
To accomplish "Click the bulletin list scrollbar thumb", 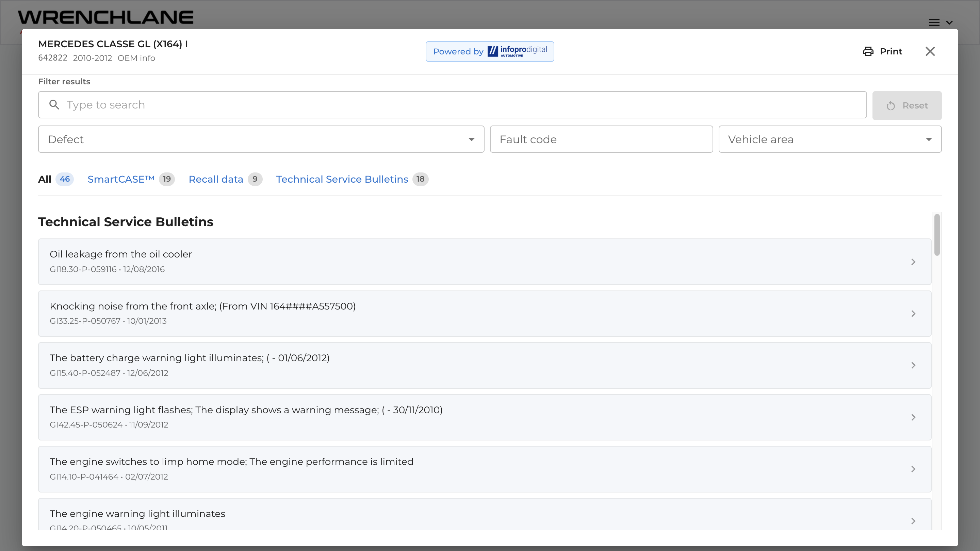I will 937,235.
